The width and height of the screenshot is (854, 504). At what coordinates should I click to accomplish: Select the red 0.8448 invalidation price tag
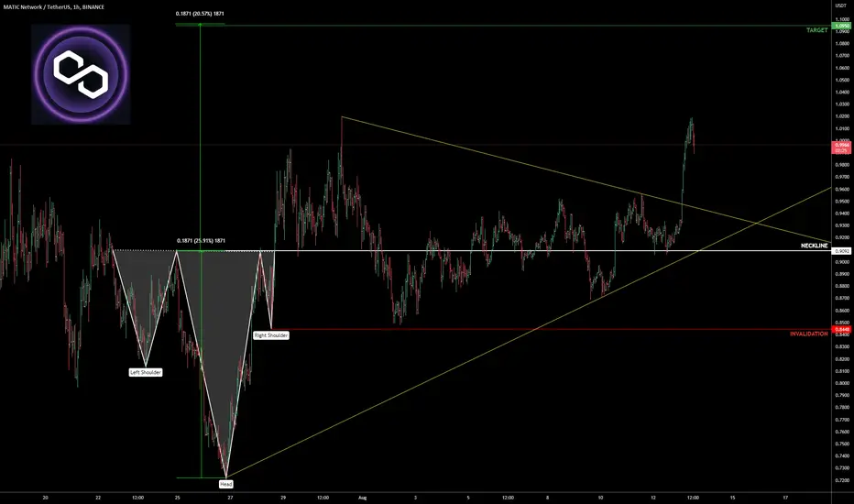[x=842, y=329]
